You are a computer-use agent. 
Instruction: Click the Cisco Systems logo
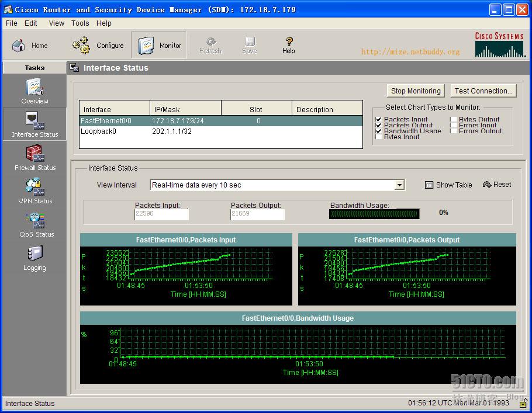pyautogui.click(x=500, y=45)
